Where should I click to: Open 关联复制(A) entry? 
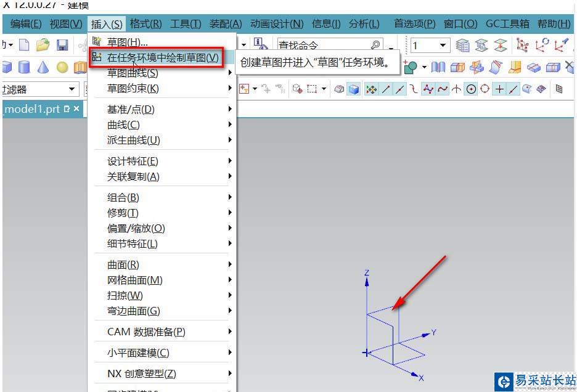163,176
